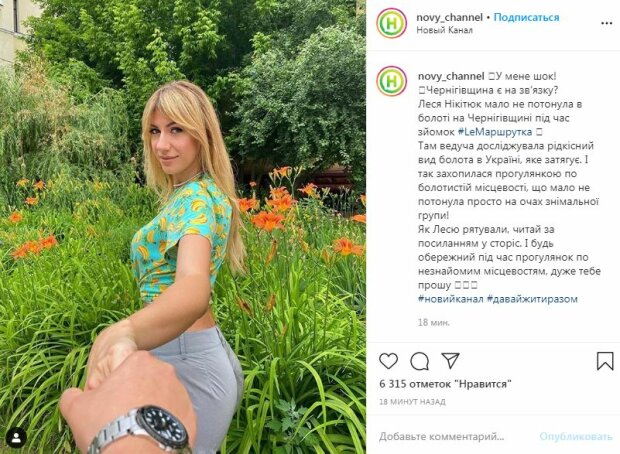
Task: Open the three-dots post options menu
Action: tap(607, 23)
